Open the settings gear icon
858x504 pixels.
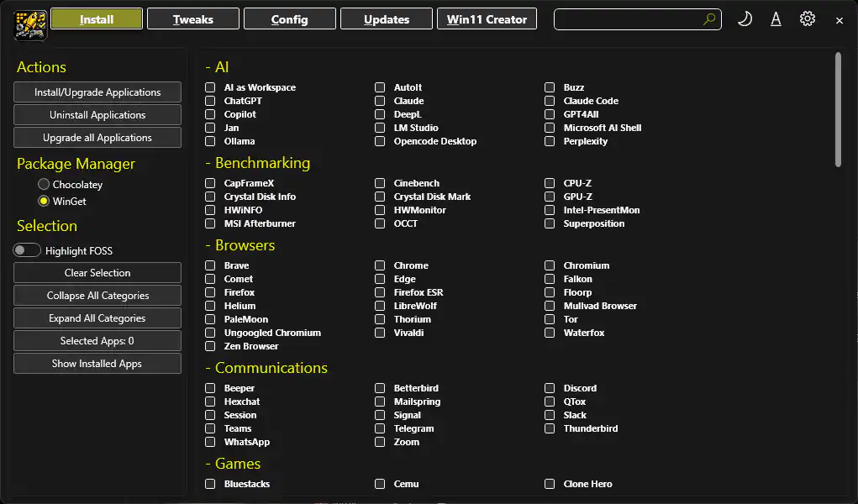coord(807,18)
